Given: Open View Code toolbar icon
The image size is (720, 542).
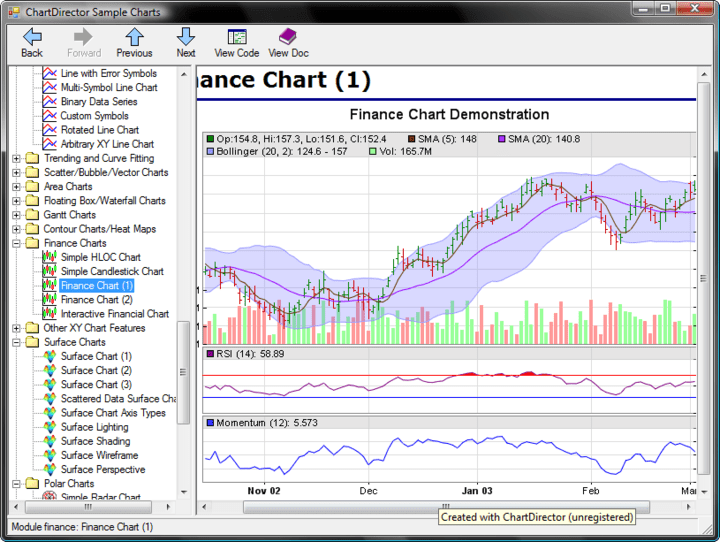Looking at the screenshot, I should [x=237, y=36].
